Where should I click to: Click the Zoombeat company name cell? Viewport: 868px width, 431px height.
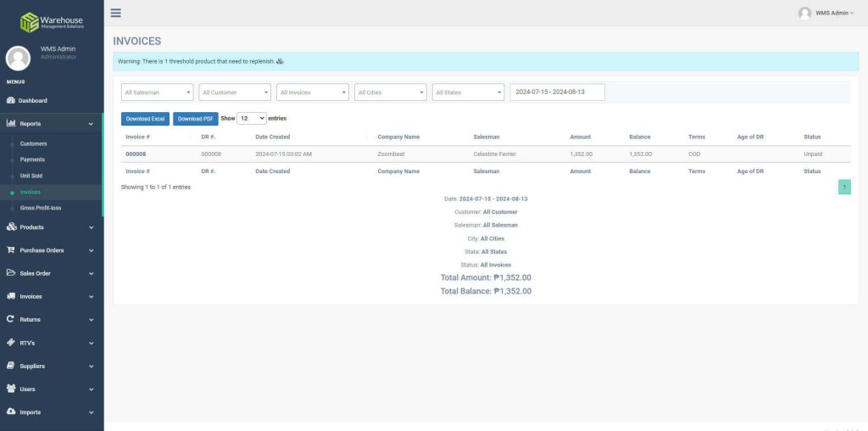point(391,154)
